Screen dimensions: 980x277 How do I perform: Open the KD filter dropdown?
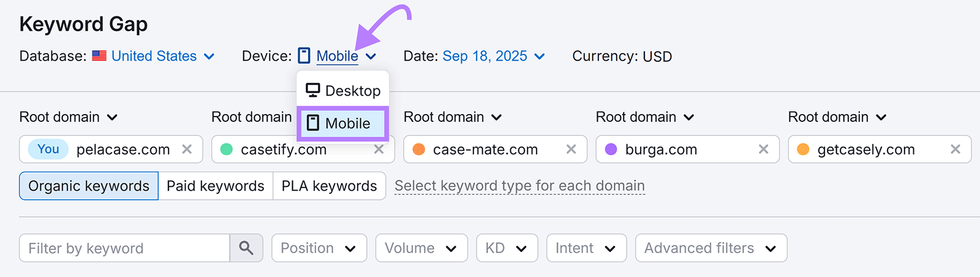pyautogui.click(x=507, y=248)
